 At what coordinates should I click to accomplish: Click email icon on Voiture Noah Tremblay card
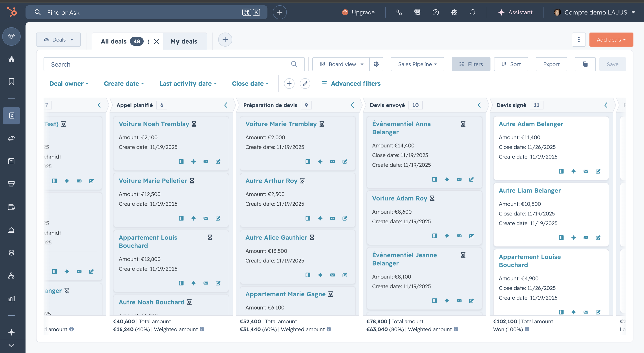tap(206, 162)
